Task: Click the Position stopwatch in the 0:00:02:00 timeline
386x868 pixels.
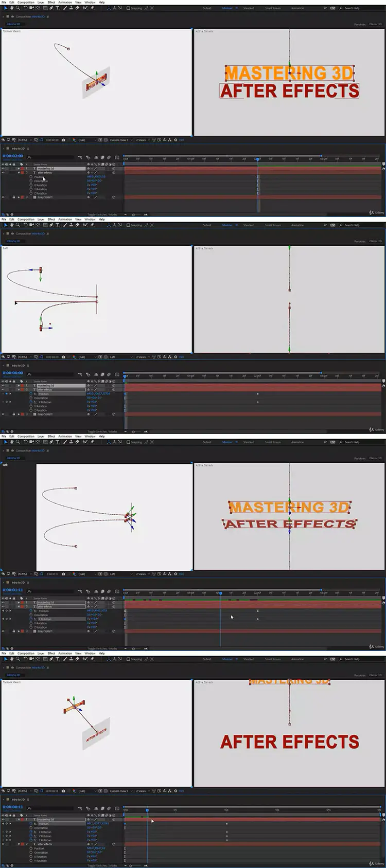Action: [x=31, y=177]
